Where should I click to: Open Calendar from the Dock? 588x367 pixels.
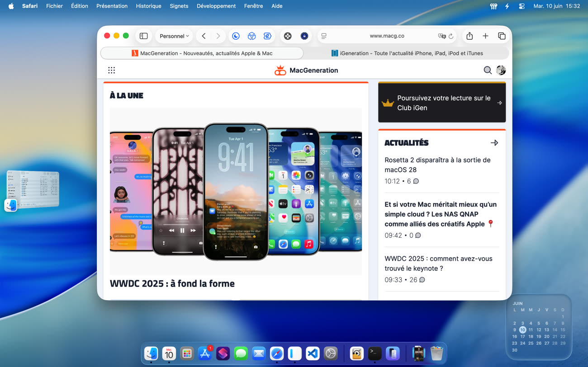(169, 353)
